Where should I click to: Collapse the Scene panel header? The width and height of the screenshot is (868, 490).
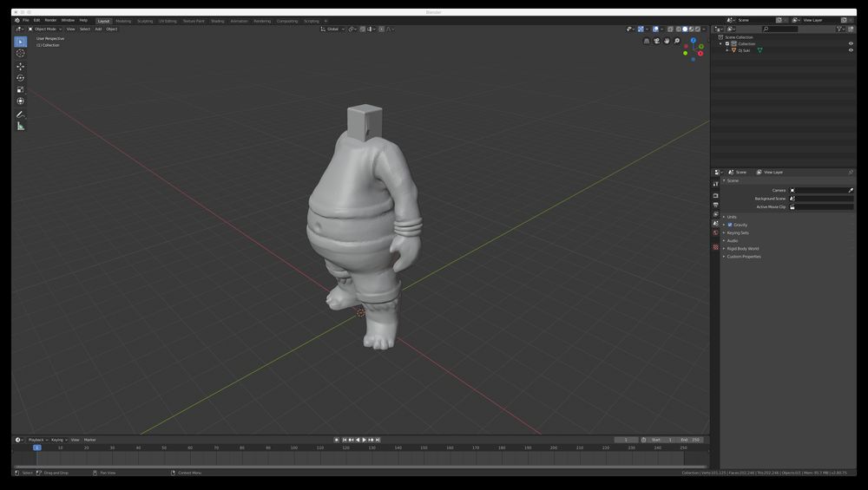coord(733,181)
